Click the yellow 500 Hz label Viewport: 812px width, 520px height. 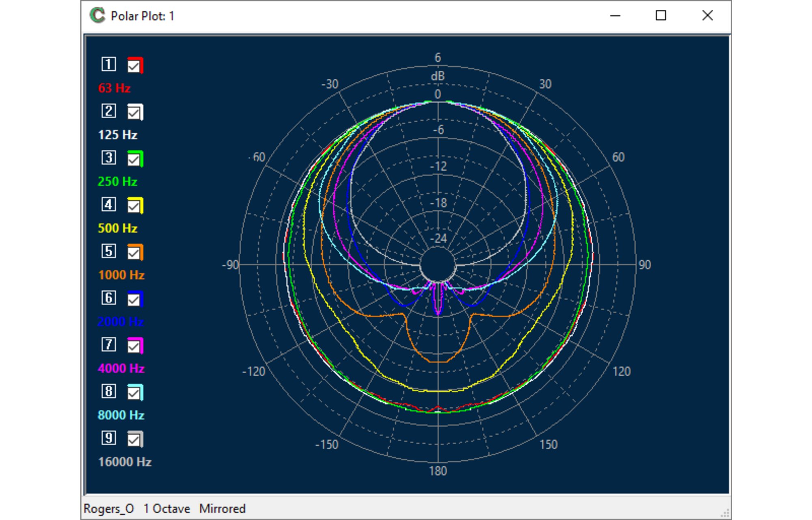(x=118, y=228)
